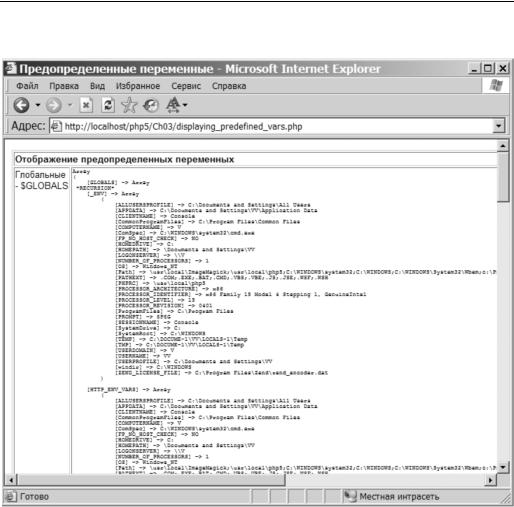514x507 pixels.
Task: Stop loading the page
Action: pyautogui.click(x=86, y=105)
